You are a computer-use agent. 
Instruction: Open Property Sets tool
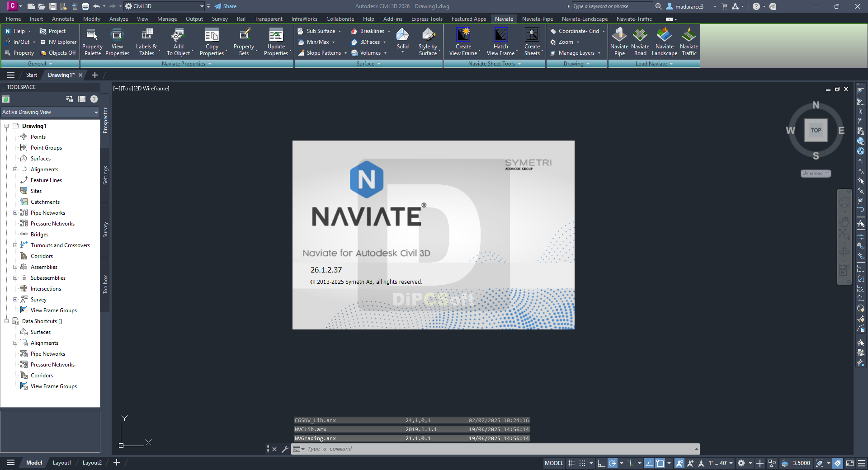pyautogui.click(x=244, y=42)
